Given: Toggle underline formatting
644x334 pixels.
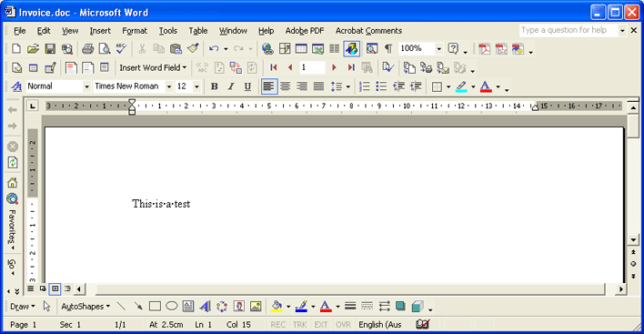Looking at the screenshot, I should (247, 86).
